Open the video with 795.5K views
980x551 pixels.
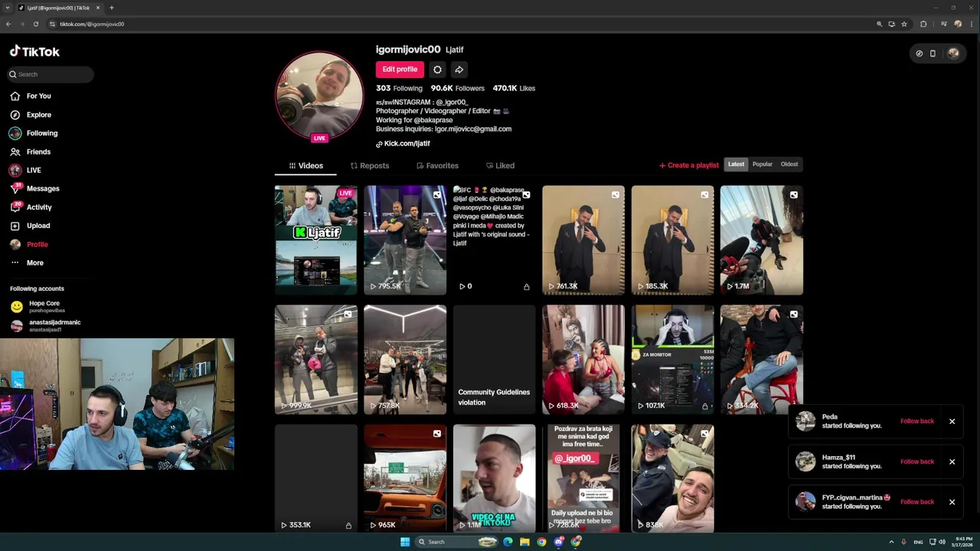tap(405, 240)
